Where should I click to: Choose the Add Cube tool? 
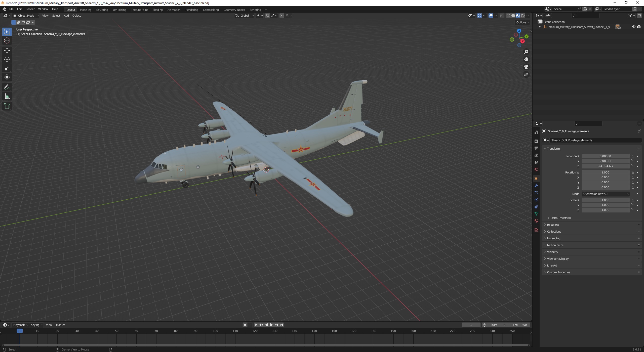(7, 106)
